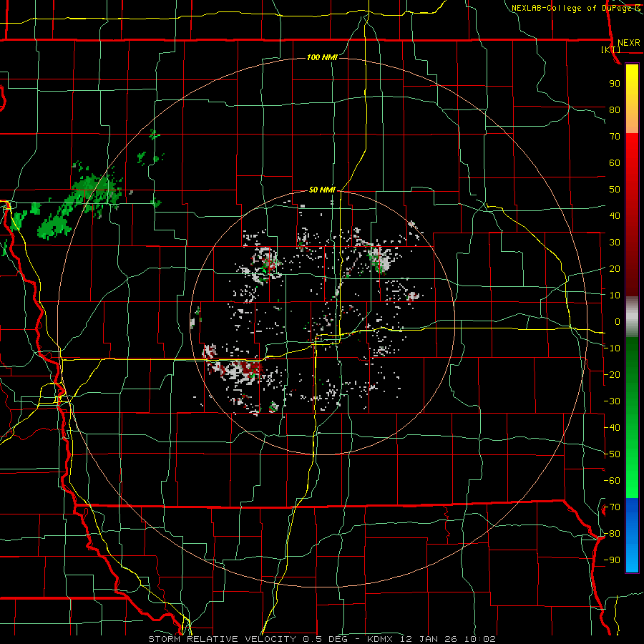This screenshot has width=644, height=644.
Task: Click the Storm Relative Velocity KDMX caption
Action: 321,639
